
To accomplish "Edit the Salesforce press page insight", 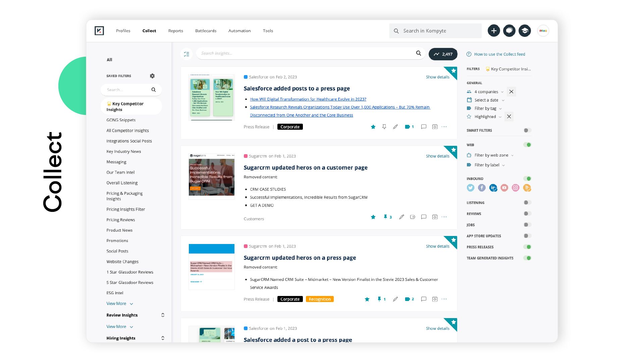I will click(x=395, y=127).
